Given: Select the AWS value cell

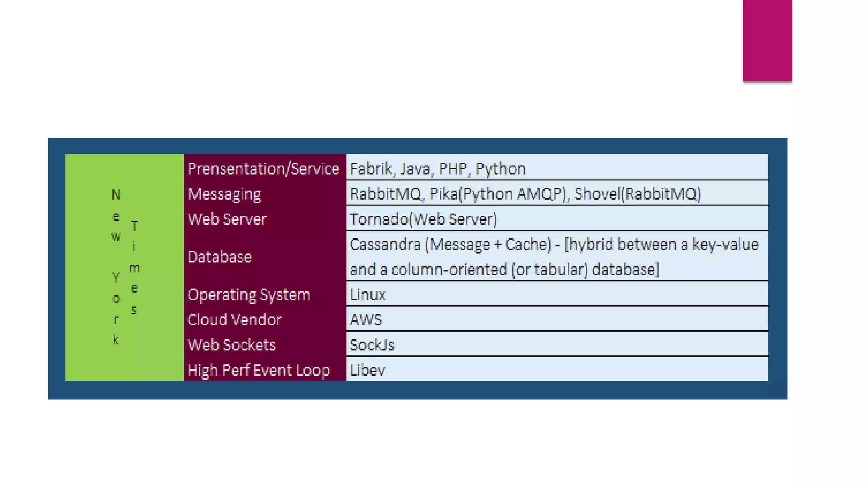Looking at the screenshot, I should [365, 320].
